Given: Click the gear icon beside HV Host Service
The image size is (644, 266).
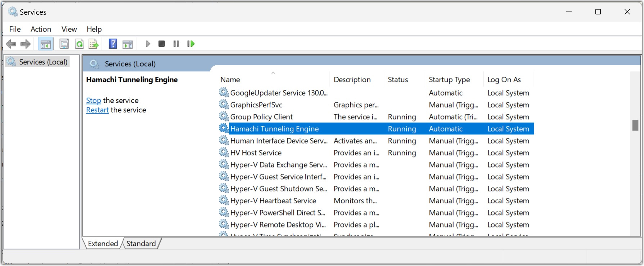Looking at the screenshot, I should coord(224,152).
